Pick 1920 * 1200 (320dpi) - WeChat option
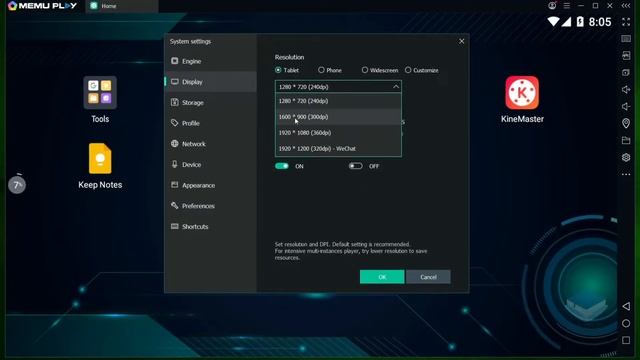Image resolution: width=640 pixels, height=360 pixels. 338,149
